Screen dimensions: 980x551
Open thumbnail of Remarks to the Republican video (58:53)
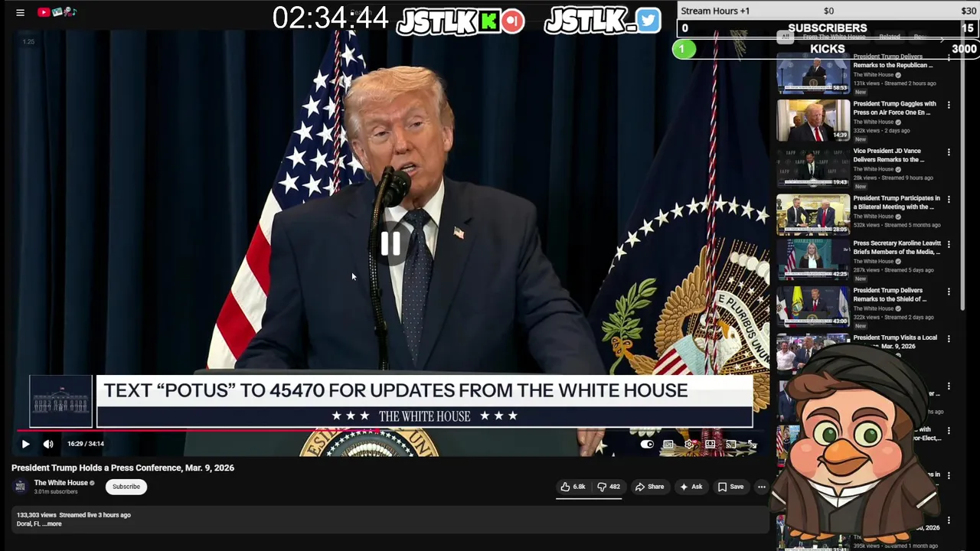(x=813, y=73)
